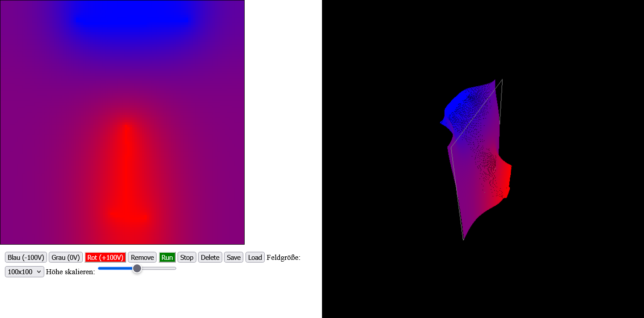Click the Delete button
Screen dimensions: 644x318
(210, 257)
